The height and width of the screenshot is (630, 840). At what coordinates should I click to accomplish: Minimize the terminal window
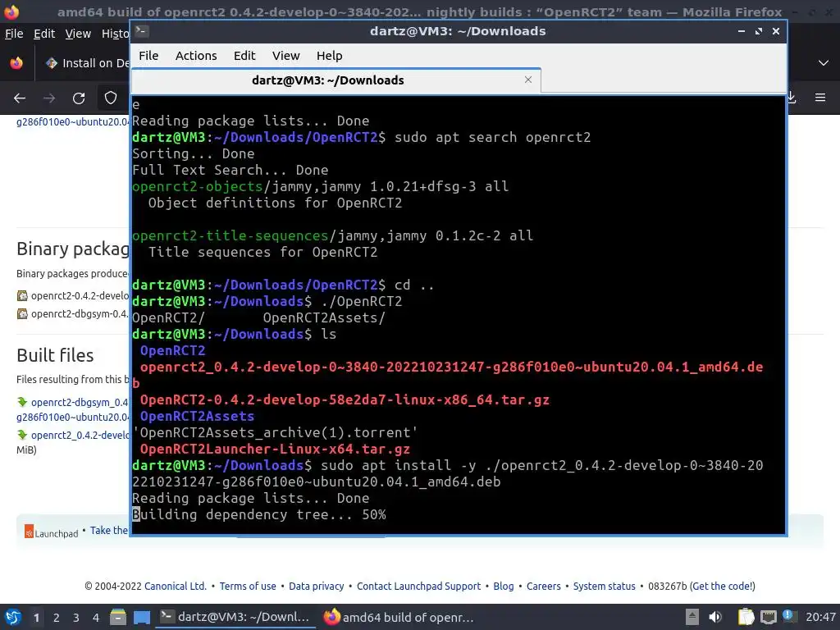point(742,31)
